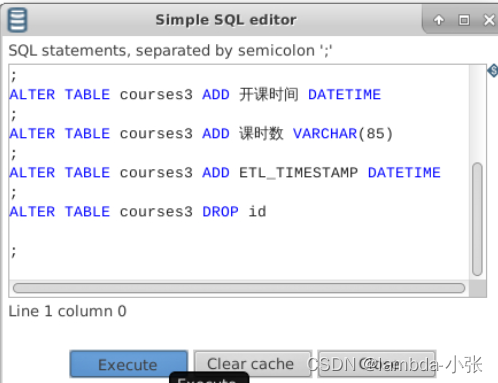Click the first DATETIME keyword after 开课时间
Screen dimensions: 498x383
344,95
